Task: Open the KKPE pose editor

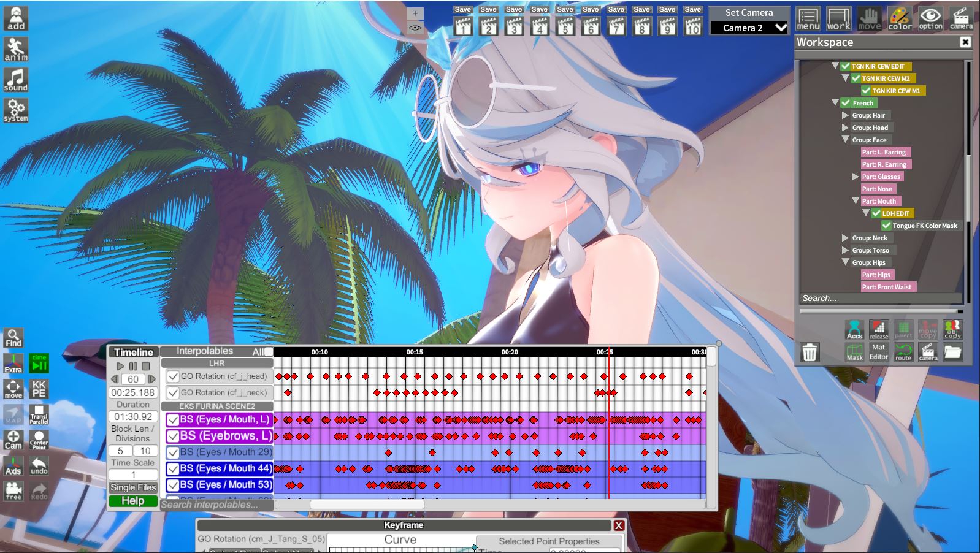Action: tap(39, 389)
